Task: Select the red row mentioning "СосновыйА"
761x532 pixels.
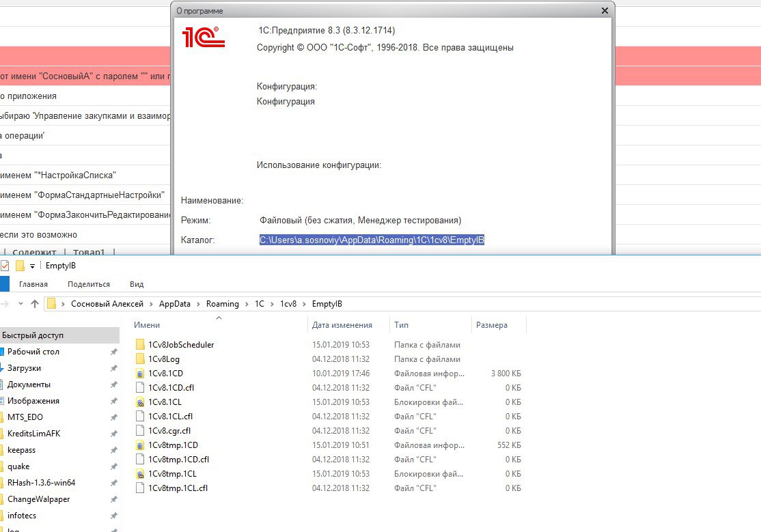Action: pos(85,76)
